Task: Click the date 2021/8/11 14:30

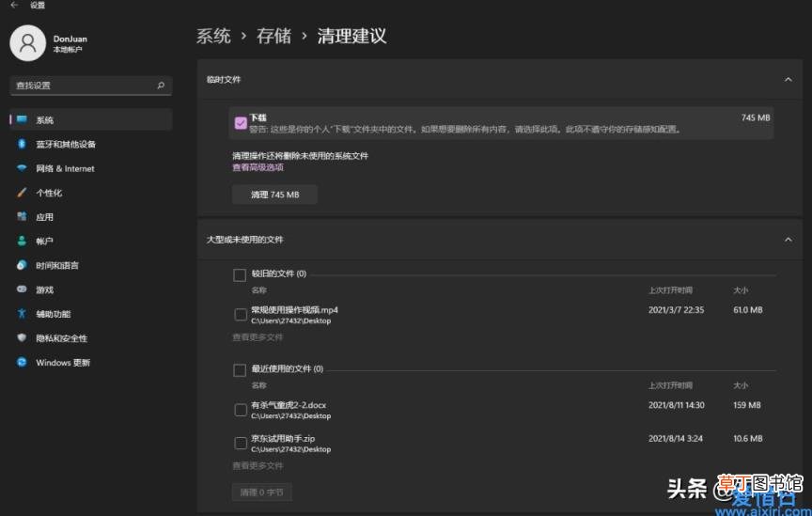Action: pyautogui.click(x=677, y=405)
